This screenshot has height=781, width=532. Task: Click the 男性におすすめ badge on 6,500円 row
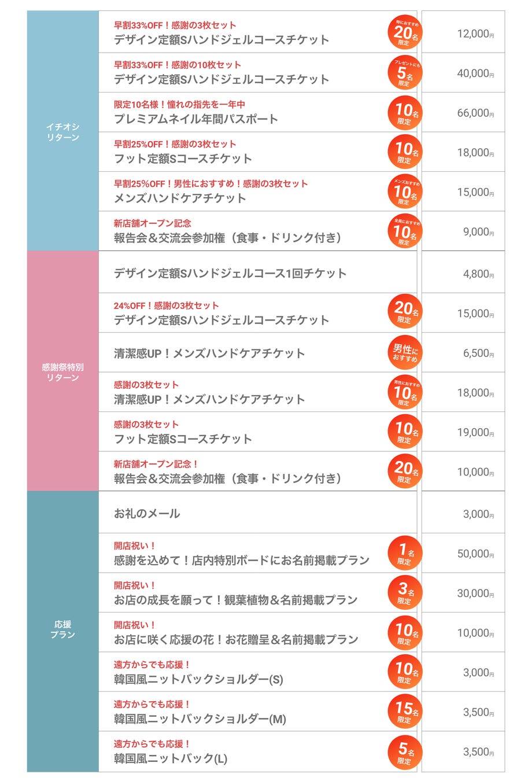click(x=405, y=353)
